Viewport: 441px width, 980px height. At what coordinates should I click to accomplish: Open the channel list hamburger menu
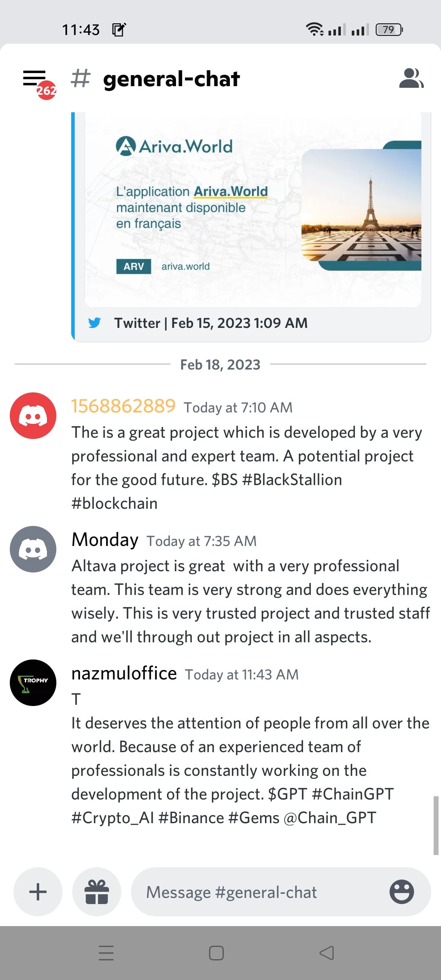coord(35,78)
